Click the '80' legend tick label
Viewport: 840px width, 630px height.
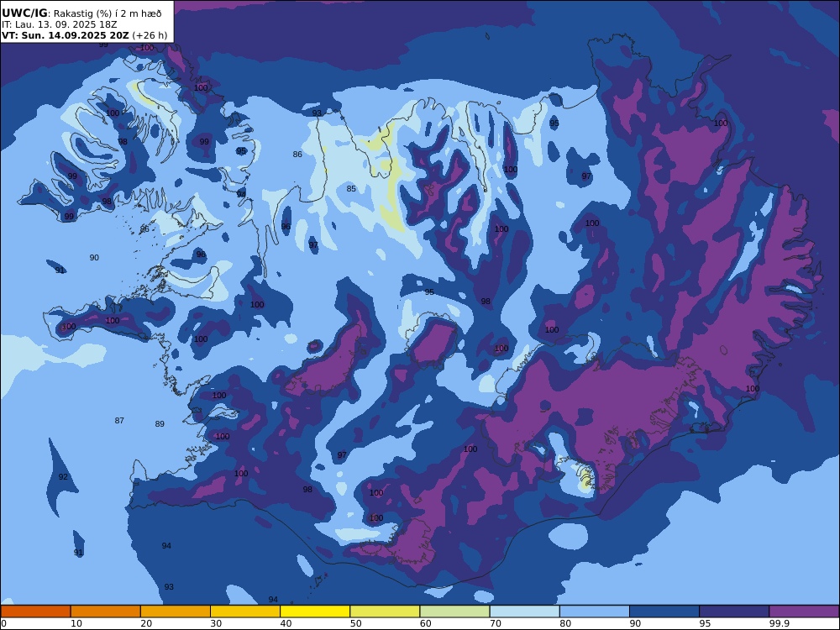point(565,623)
